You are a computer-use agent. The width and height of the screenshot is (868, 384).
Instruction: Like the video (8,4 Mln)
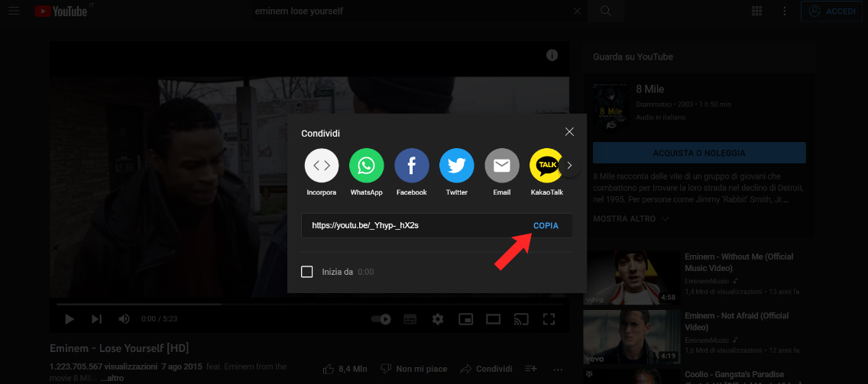[343, 369]
